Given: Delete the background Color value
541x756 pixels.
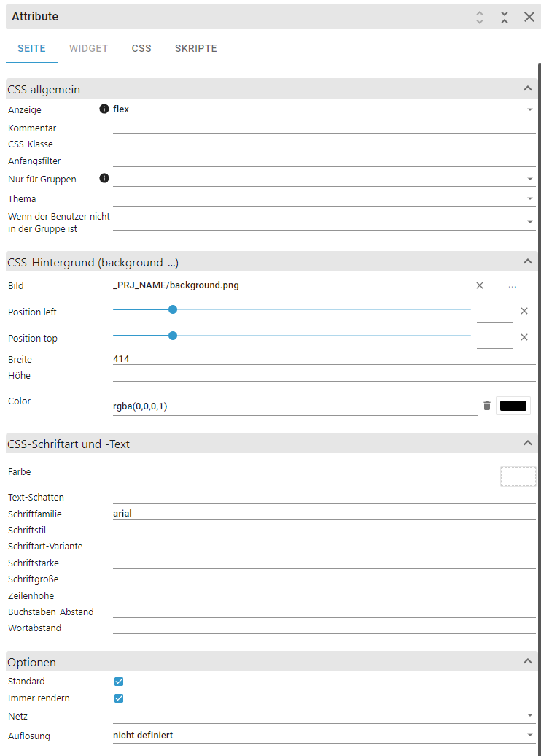Looking at the screenshot, I should [x=487, y=406].
